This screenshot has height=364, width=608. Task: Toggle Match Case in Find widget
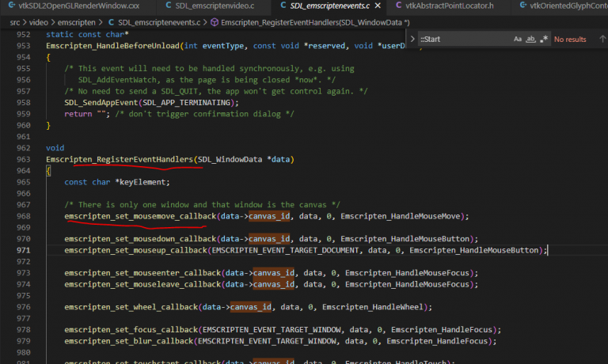click(518, 39)
